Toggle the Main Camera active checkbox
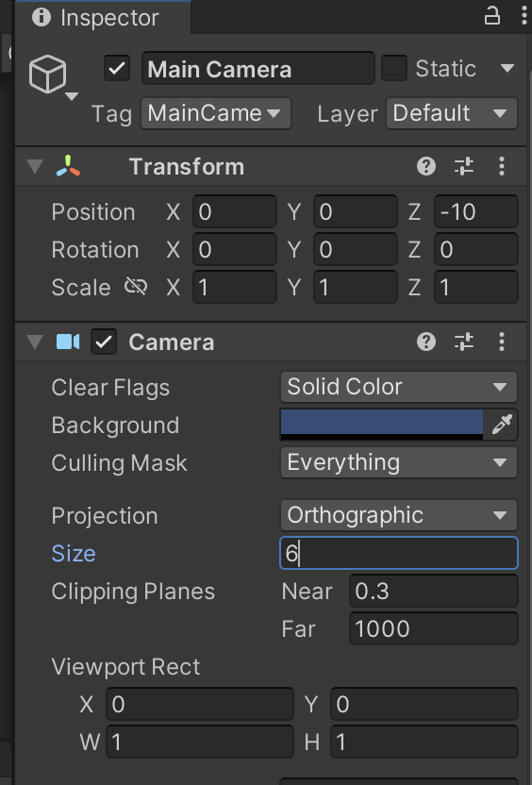Image resolution: width=532 pixels, height=785 pixels. point(117,68)
